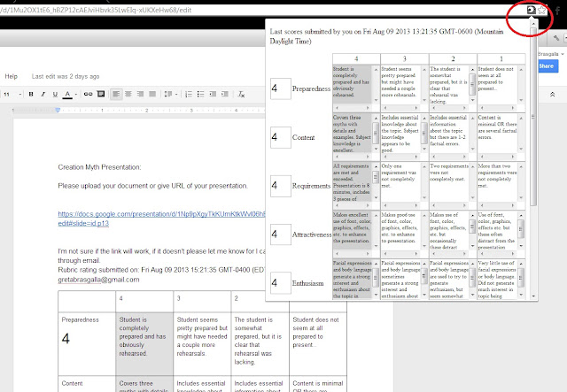Click the blue Share button
This screenshot has height=392, width=567.
tap(548, 65)
